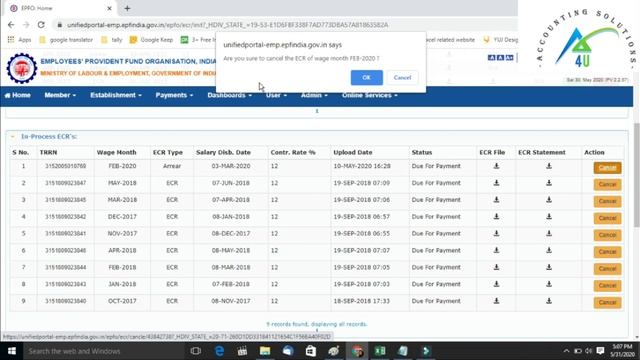
Task: Download ECR statement for OCT-2017 row
Action: pos(549,301)
